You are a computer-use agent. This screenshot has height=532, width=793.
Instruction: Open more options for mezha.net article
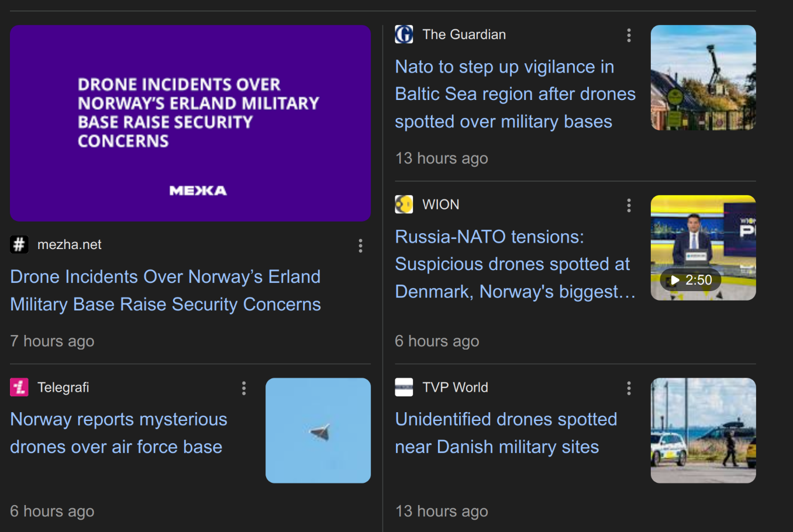(x=360, y=246)
